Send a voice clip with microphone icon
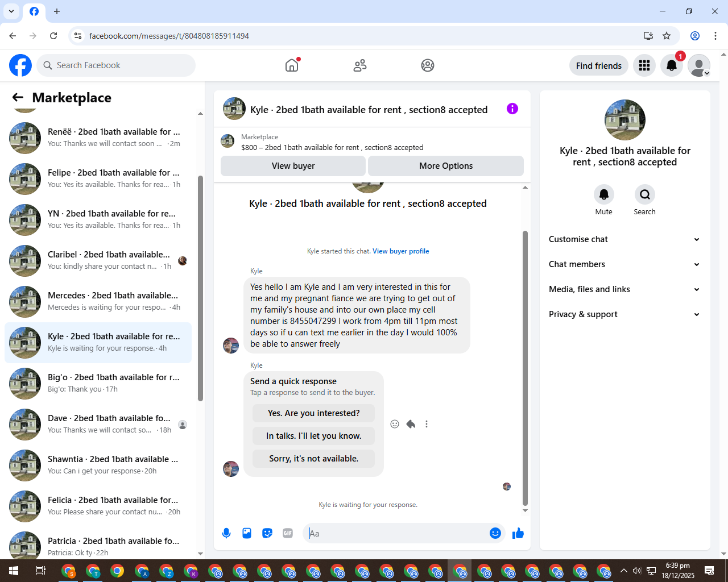 (226, 533)
